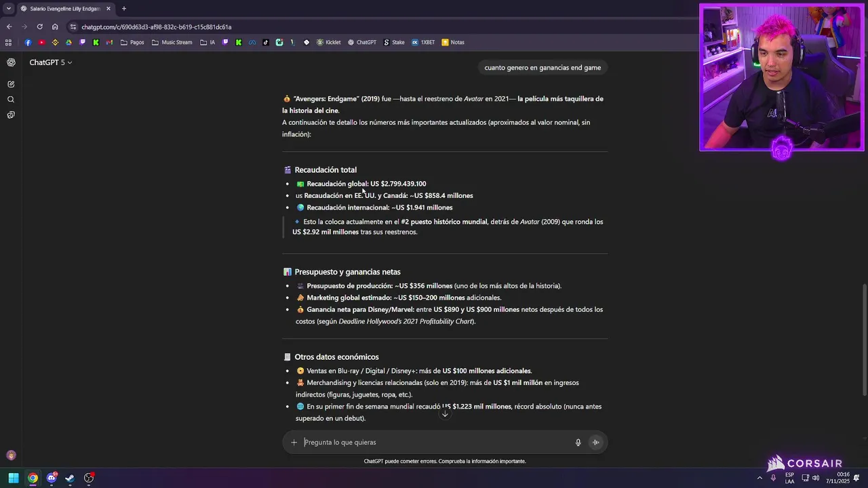This screenshot has height=488, width=868.
Task: Click the Windows Start button
Action: (x=14, y=478)
